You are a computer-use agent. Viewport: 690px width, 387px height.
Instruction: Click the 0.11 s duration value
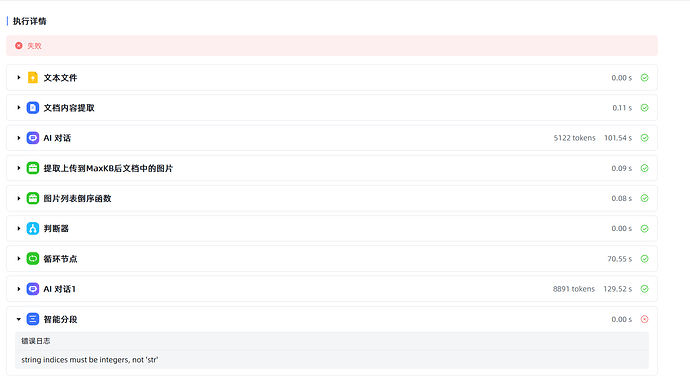(622, 108)
